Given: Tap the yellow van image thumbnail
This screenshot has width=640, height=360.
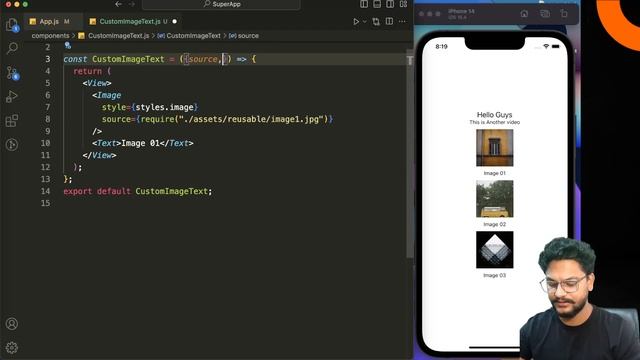Looking at the screenshot, I should (495, 199).
